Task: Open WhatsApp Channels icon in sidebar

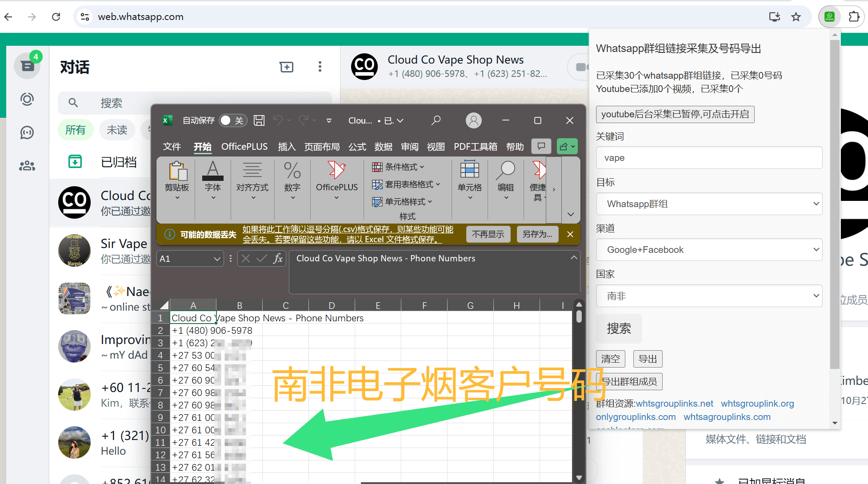Action: point(27,132)
